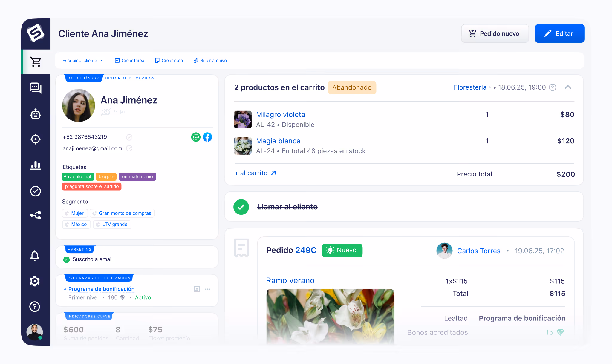Click the targeting sidebar icon
The width and height of the screenshot is (612, 364).
point(35,139)
